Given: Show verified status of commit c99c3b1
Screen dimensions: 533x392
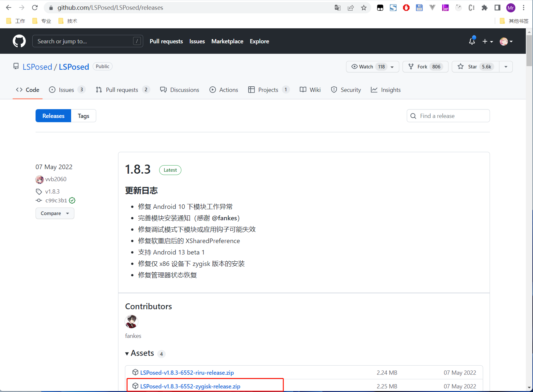Looking at the screenshot, I should click(x=72, y=200).
